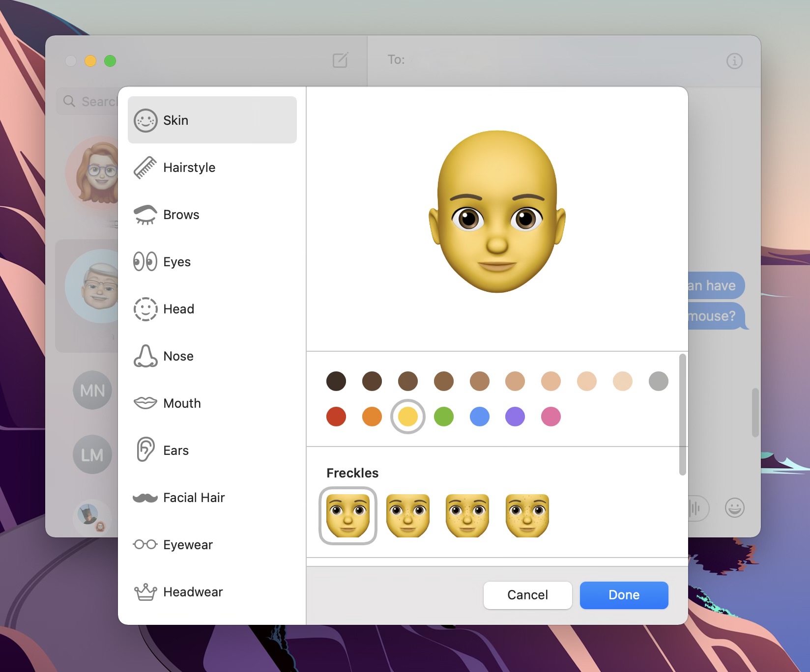The image size is (810, 672).
Task: Confirm Memoji with the Done button
Action: [x=623, y=595]
